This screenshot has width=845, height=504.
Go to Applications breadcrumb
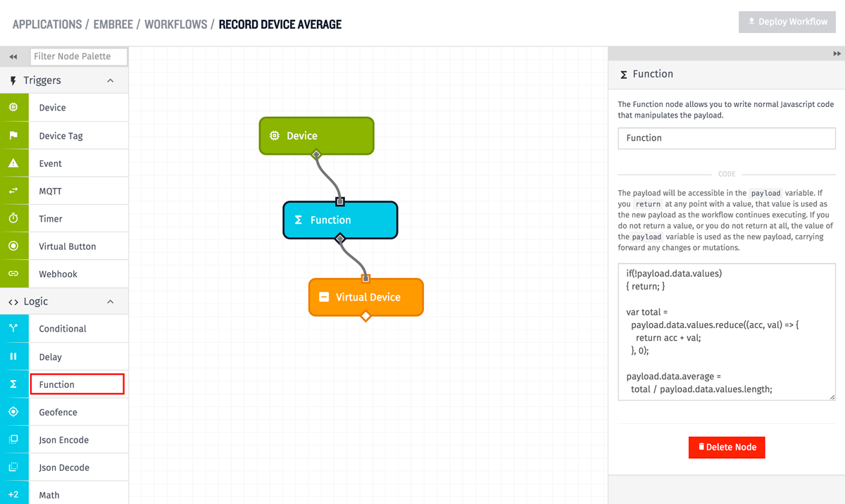tap(47, 24)
